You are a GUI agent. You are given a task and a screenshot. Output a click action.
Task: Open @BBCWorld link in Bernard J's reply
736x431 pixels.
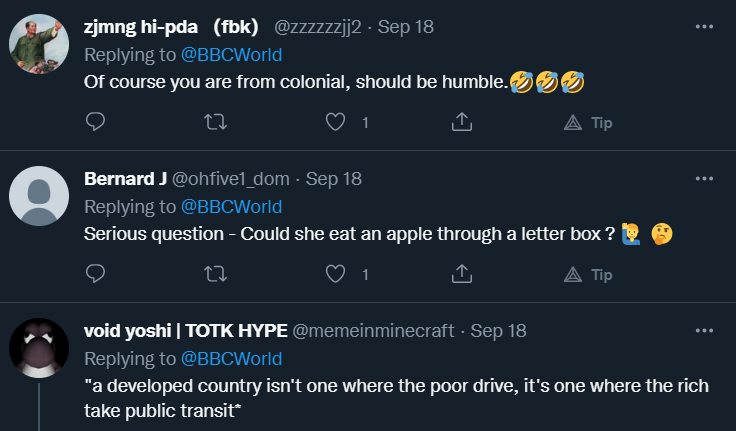pos(231,206)
